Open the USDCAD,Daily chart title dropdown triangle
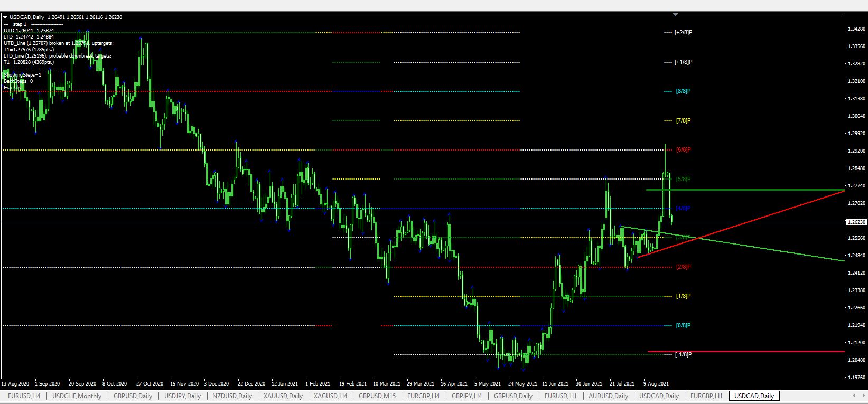 [x=5, y=17]
